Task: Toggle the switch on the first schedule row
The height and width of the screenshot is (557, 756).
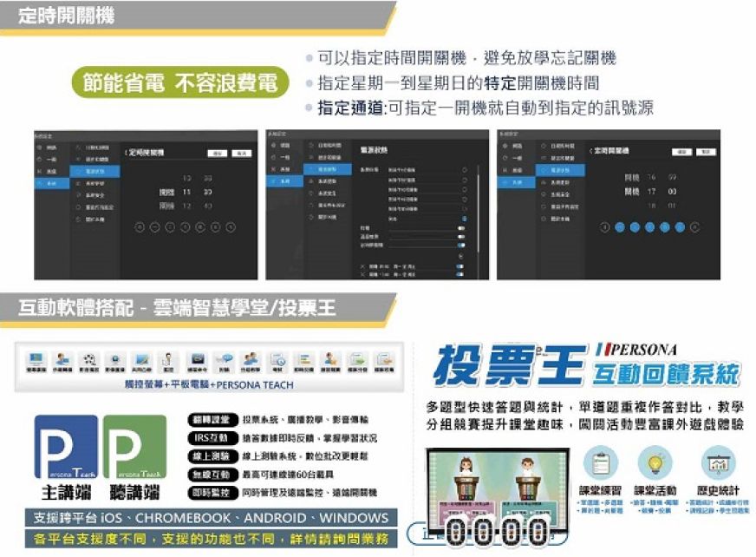Action: [460, 266]
